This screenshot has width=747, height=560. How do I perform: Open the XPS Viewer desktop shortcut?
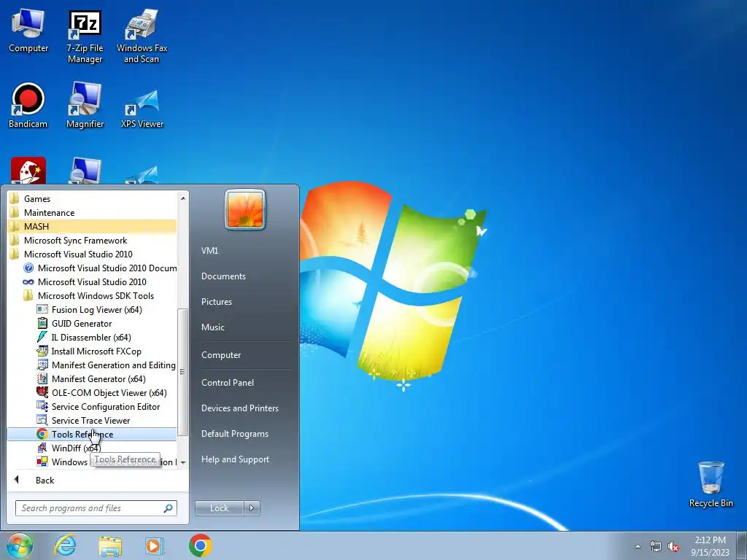142,108
